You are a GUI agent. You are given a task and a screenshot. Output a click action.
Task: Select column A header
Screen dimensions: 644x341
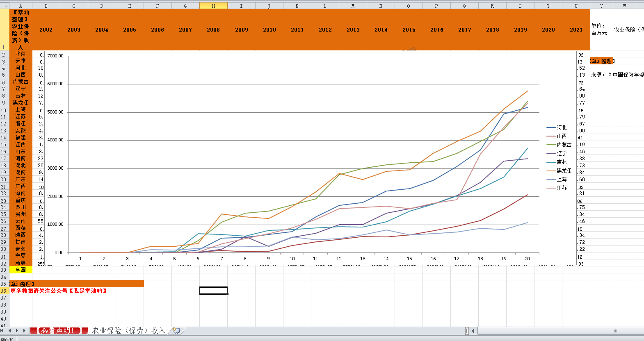point(21,6)
